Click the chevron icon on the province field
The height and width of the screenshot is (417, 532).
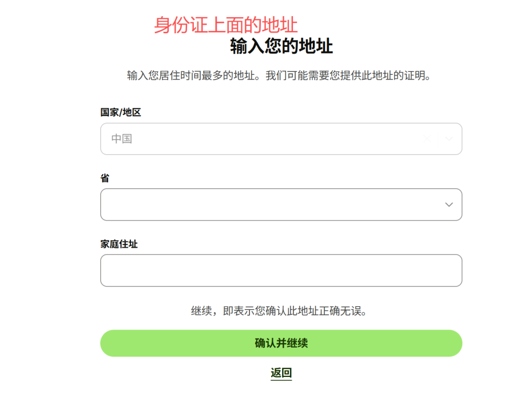click(x=448, y=205)
